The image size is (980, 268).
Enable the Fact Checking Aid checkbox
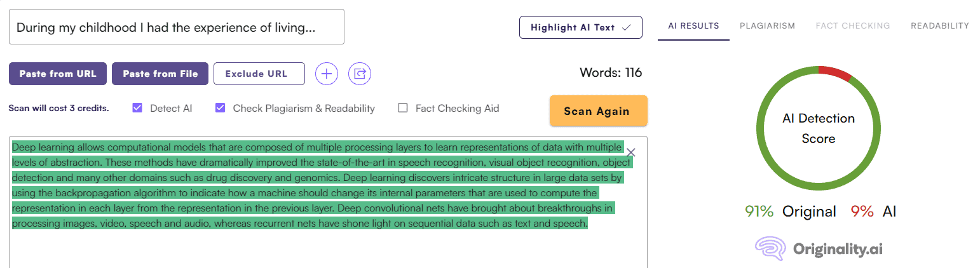[x=403, y=108]
